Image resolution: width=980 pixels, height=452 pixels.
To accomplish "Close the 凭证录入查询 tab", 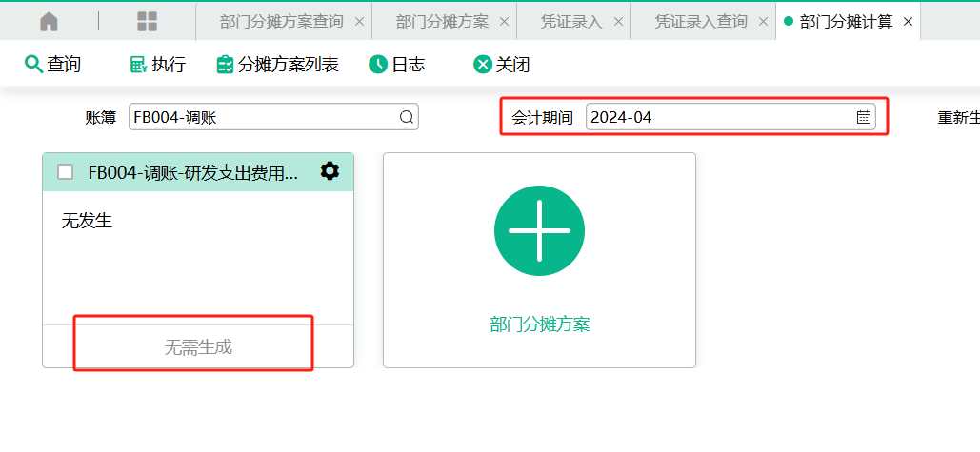I will [763, 22].
